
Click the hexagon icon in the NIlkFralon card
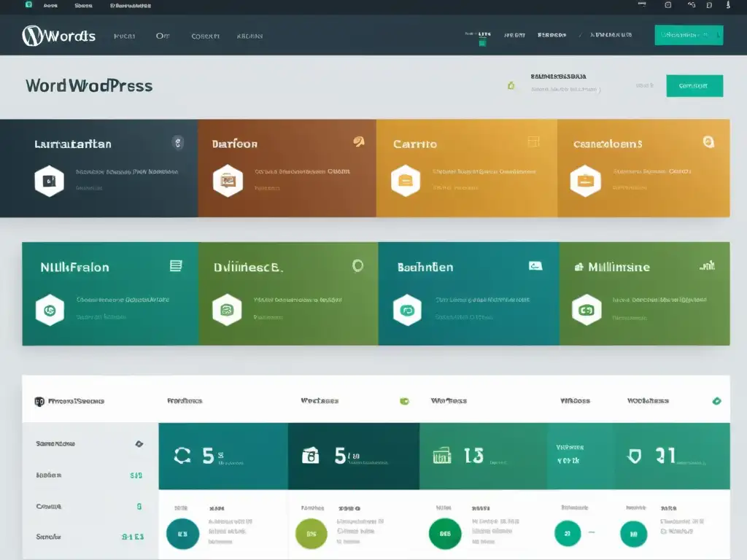pos(50,311)
